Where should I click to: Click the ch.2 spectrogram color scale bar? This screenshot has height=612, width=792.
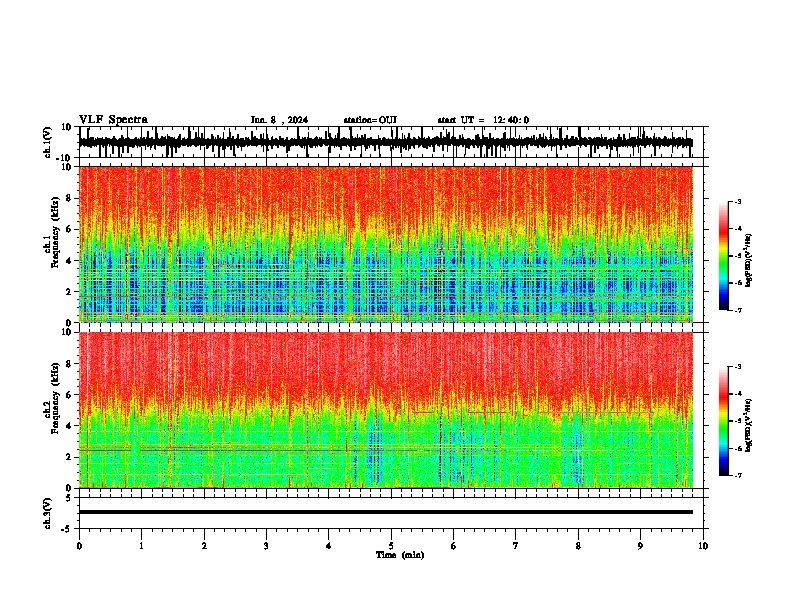[724, 421]
